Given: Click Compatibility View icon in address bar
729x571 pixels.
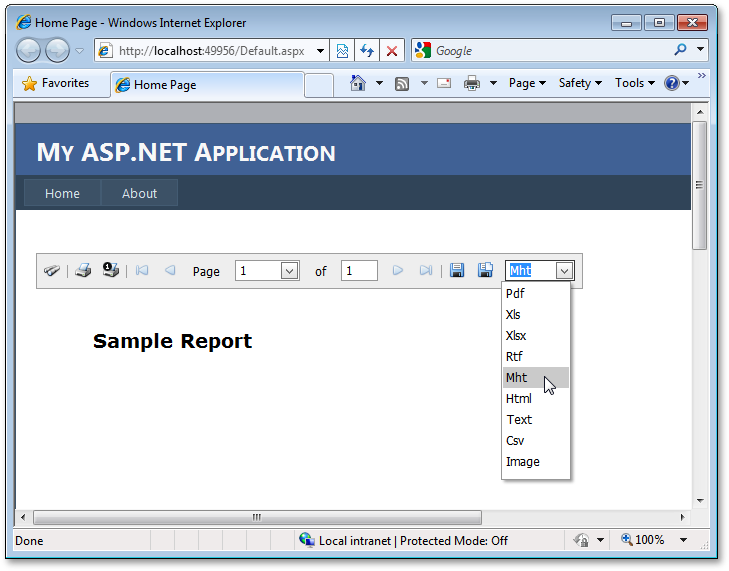Looking at the screenshot, I should coord(342,50).
